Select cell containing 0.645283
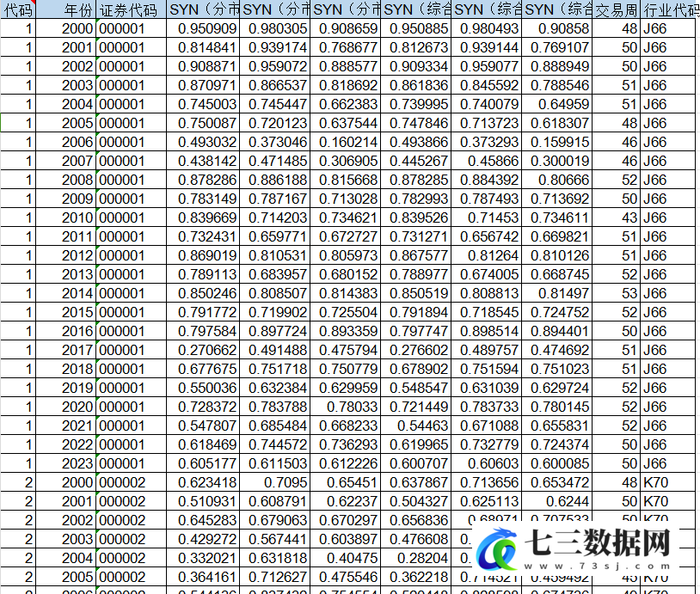Viewport: 700px width, 594px height. (203, 520)
